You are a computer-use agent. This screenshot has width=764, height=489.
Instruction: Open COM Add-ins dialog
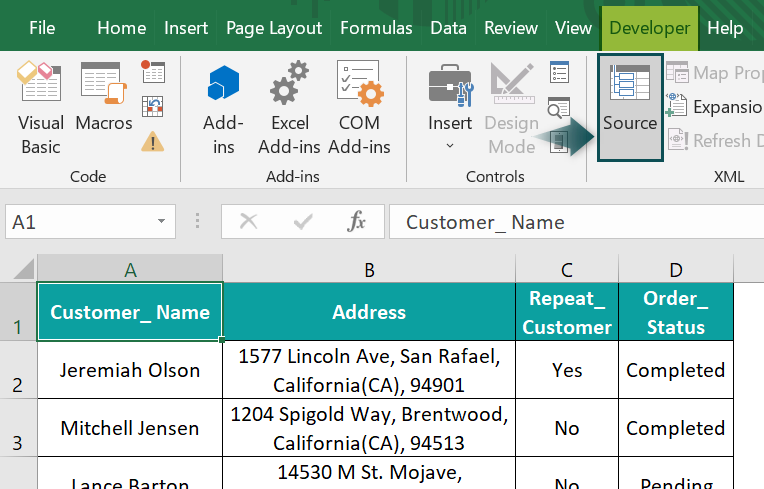pos(359,107)
